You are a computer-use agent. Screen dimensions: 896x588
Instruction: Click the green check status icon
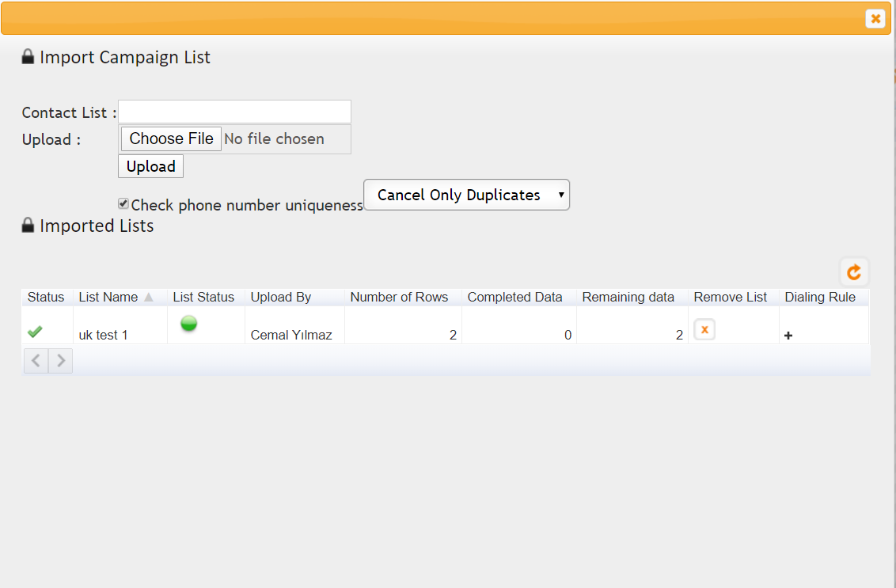click(35, 332)
